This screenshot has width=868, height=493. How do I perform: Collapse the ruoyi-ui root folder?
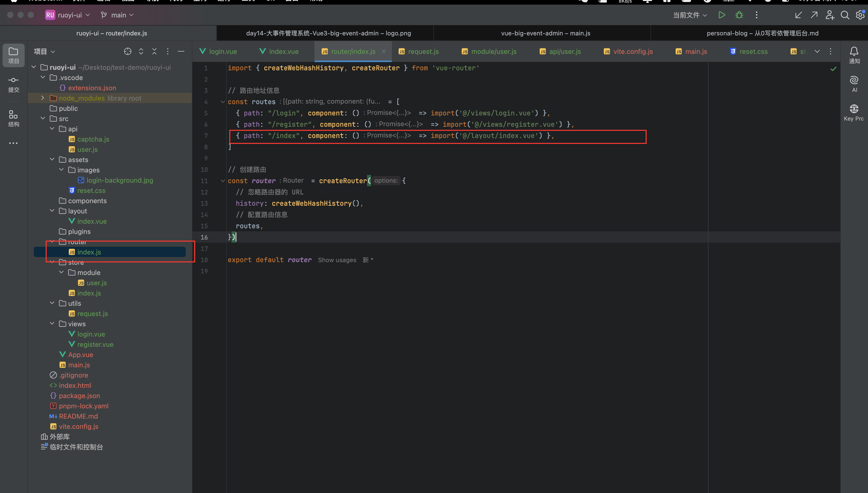click(34, 67)
